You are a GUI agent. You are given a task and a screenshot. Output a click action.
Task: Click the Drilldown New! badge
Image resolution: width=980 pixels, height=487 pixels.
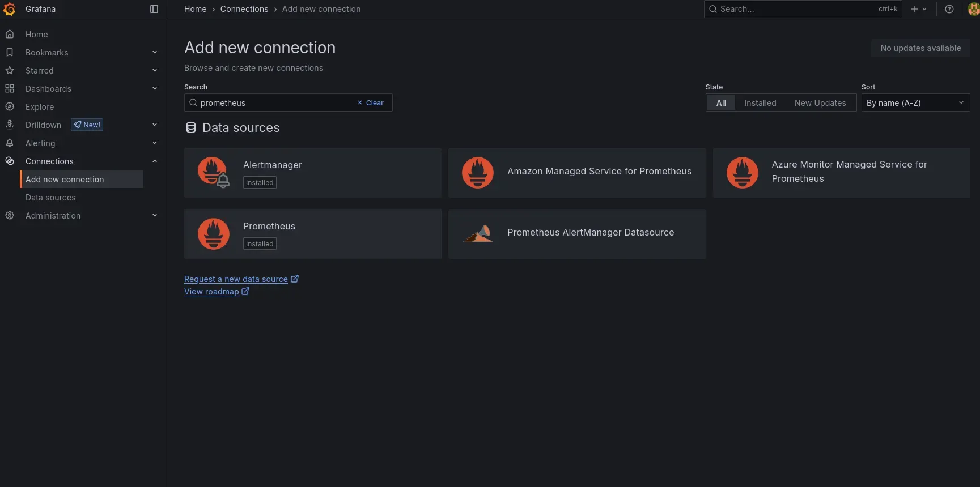click(87, 125)
